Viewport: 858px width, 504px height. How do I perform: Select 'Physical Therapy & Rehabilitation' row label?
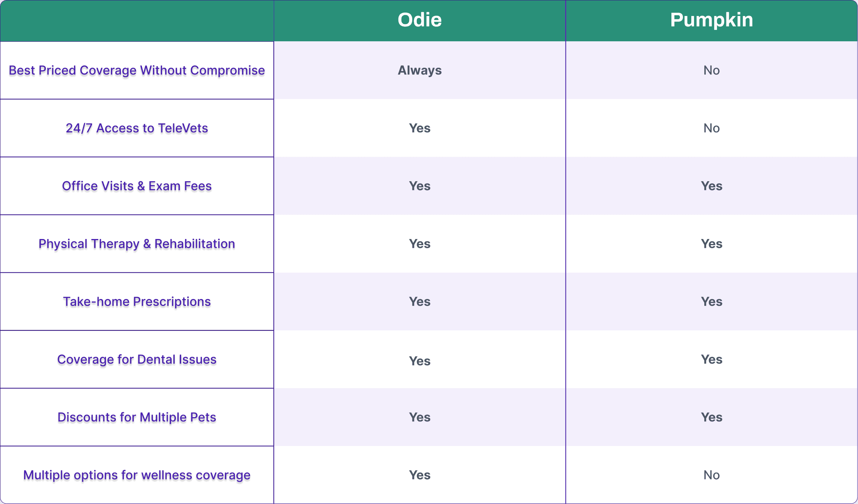137,244
